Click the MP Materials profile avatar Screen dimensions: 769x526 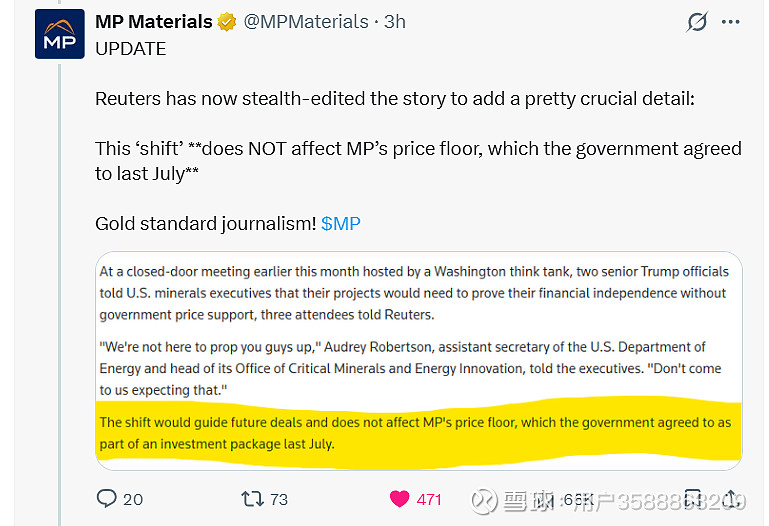coord(60,34)
